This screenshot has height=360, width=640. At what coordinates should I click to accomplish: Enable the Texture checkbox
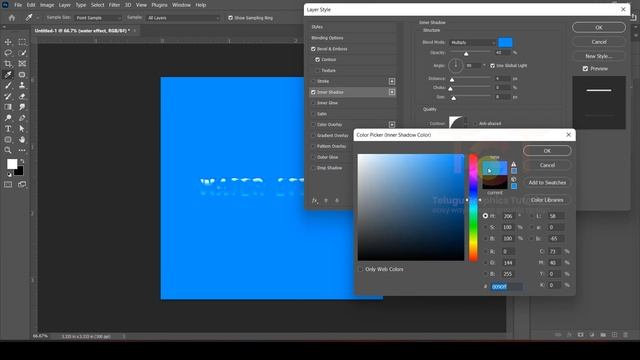coord(318,71)
